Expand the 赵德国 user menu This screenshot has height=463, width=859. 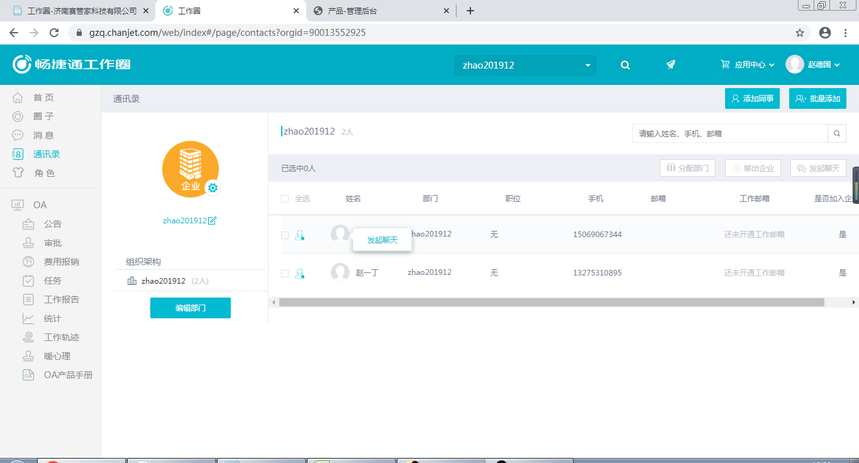click(x=837, y=65)
